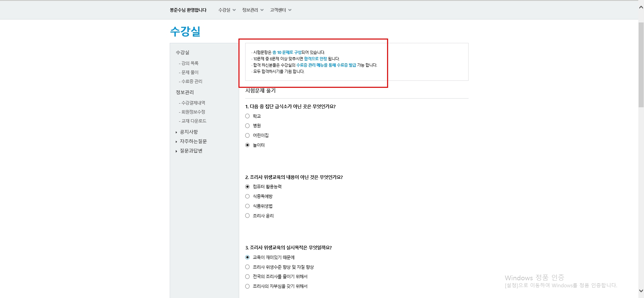The width and height of the screenshot is (644, 298).
Task: Open 질문과답변 sidebar item
Action: point(191,151)
